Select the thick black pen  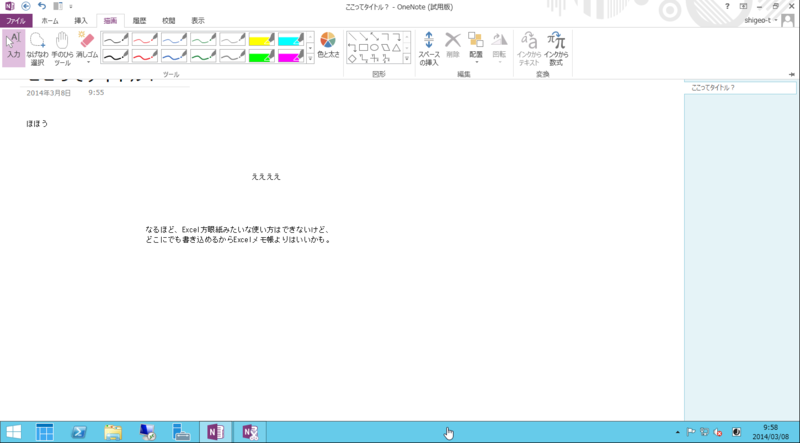point(116,56)
